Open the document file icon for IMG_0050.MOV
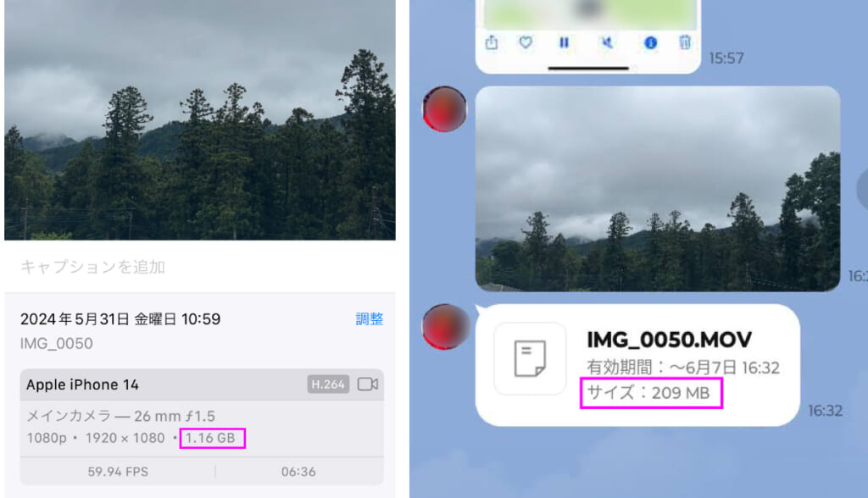The height and width of the screenshot is (498, 868). tap(530, 358)
